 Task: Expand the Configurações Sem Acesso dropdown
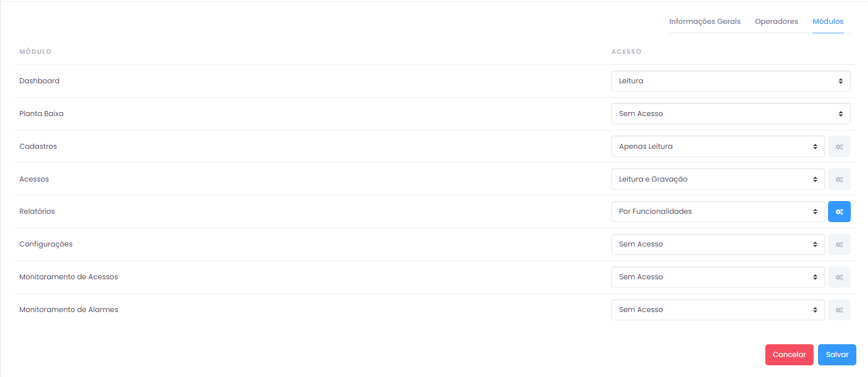pyautogui.click(x=718, y=244)
